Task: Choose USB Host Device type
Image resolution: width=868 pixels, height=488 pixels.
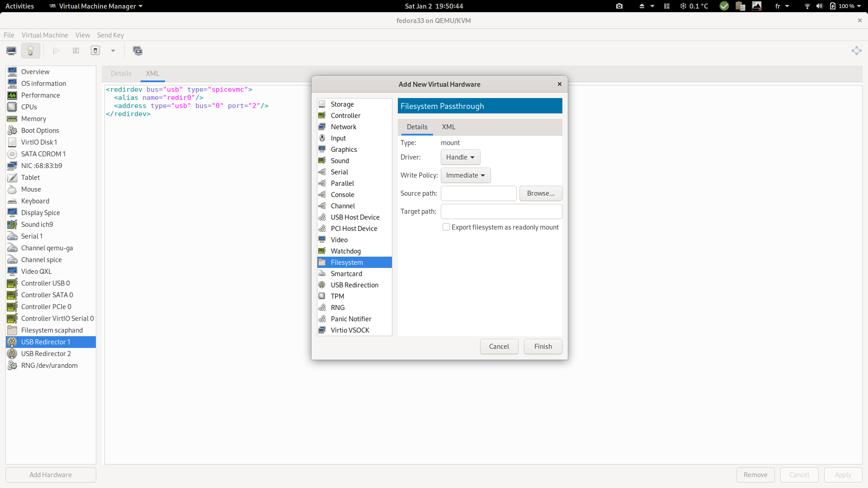Action: click(354, 217)
